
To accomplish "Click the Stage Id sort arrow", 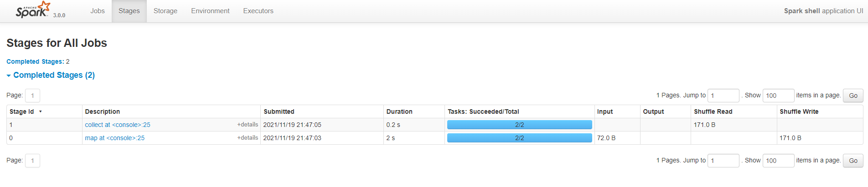I will coord(41,111).
